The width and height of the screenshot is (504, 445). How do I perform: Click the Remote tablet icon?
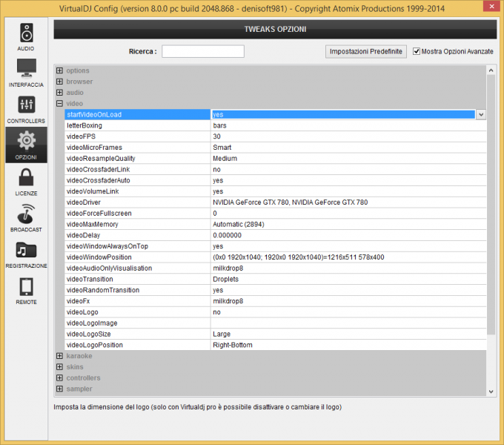pos(26,287)
